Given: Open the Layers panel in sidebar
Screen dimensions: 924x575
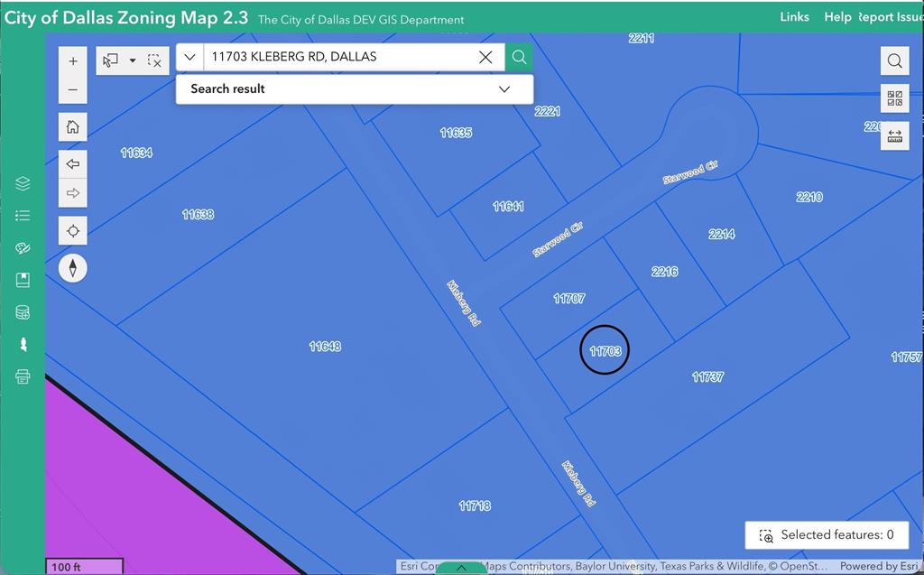Looking at the screenshot, I should pos(23,183).
